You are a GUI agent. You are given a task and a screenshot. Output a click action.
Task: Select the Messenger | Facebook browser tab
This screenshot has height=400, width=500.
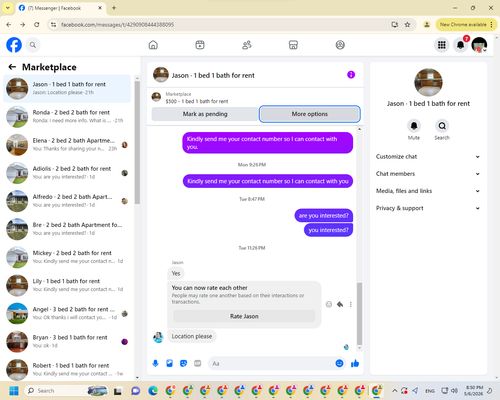[x=60, y=8]
